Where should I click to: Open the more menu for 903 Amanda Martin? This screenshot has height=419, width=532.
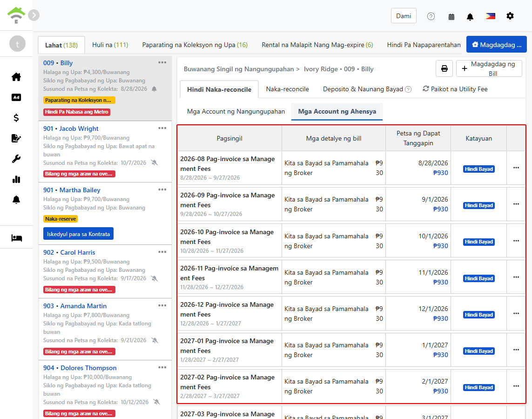click(x=162, y=305)
